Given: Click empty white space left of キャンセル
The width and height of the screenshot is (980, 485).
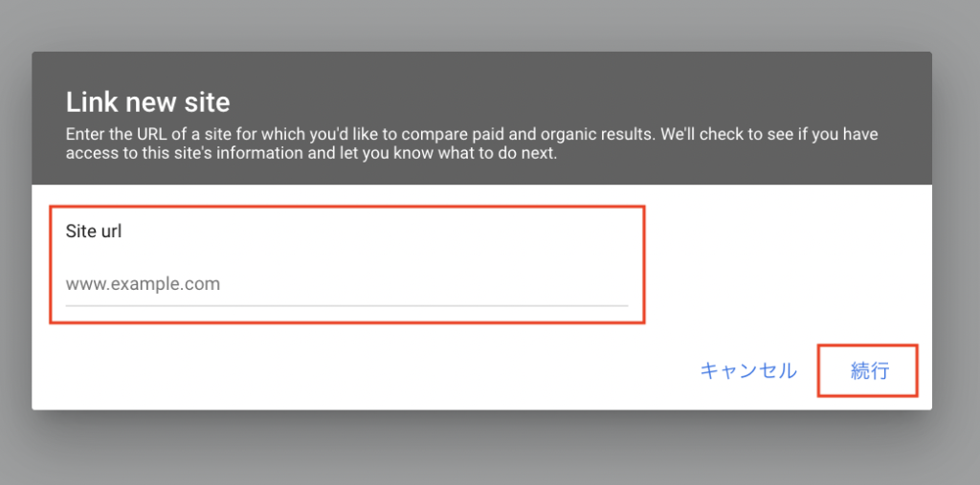Looking at the screenshot, I should point(383,371).
